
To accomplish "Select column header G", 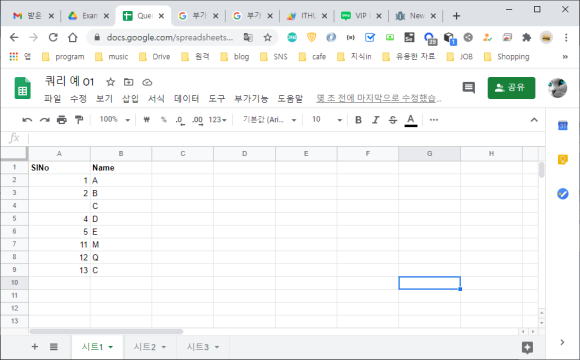I will pyautogui.click(x=429, y=154).
